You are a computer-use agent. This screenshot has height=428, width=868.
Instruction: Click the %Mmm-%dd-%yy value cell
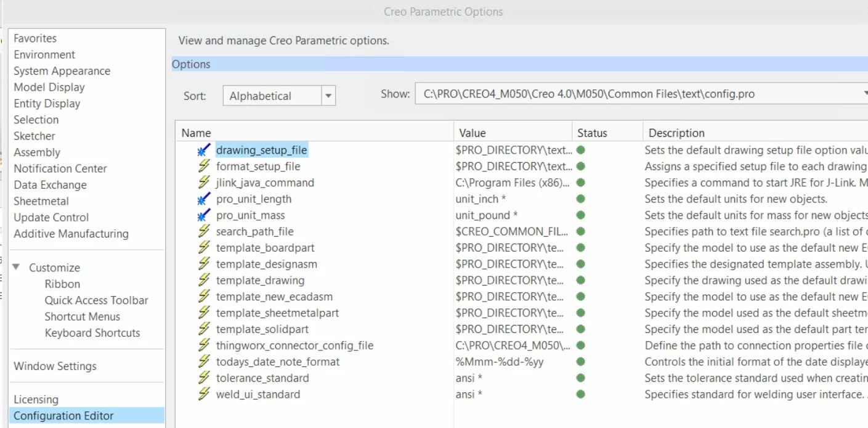point(500,361)
